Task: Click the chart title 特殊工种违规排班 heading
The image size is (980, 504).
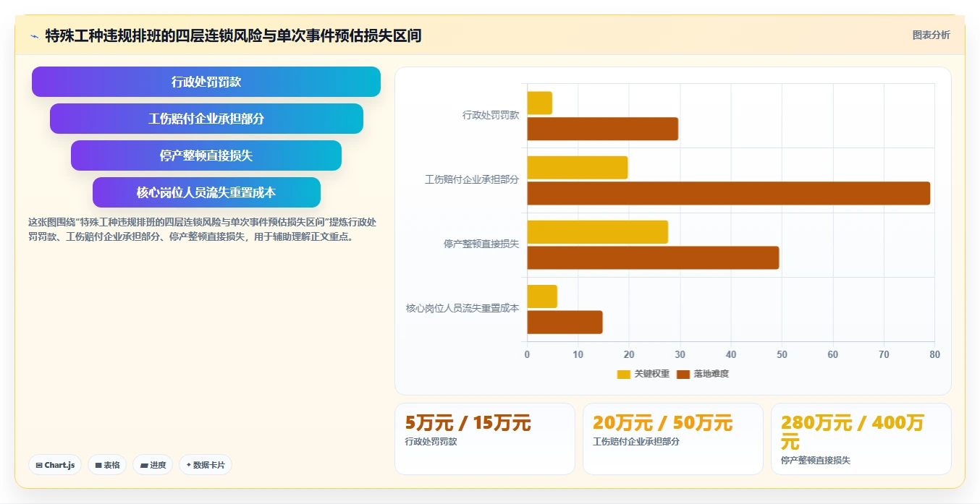Action: point(233,35)
